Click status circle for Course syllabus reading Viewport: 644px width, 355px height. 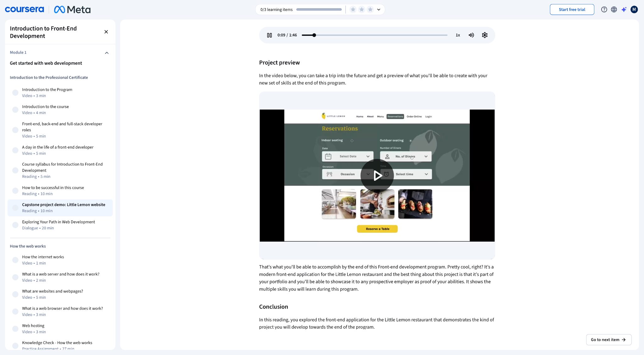[x=15, y=170]
